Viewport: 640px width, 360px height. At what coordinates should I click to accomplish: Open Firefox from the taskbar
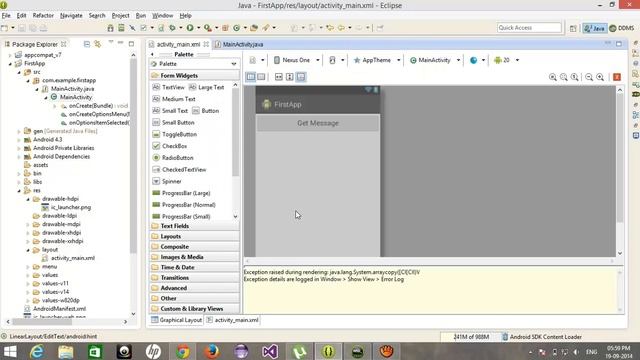(x=212, y=351)
